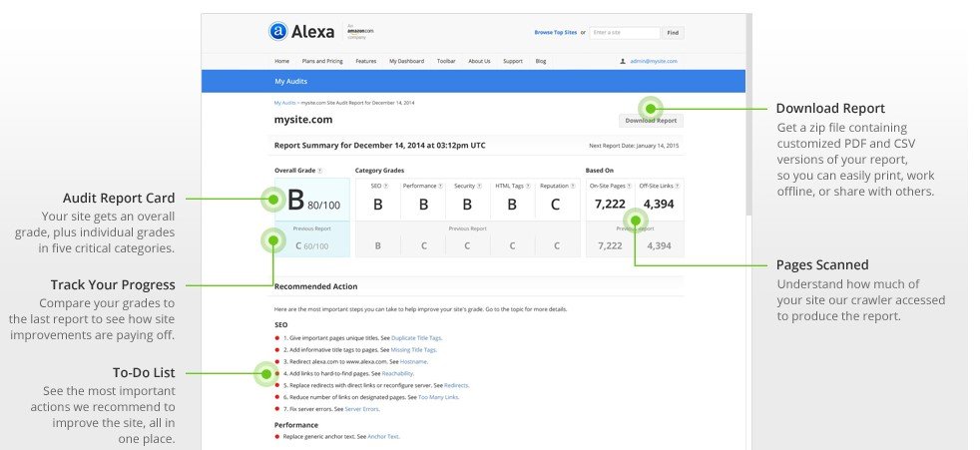Click the Download Report button
Viewport: 980px width, 450px height.
[x=651, y=121]
